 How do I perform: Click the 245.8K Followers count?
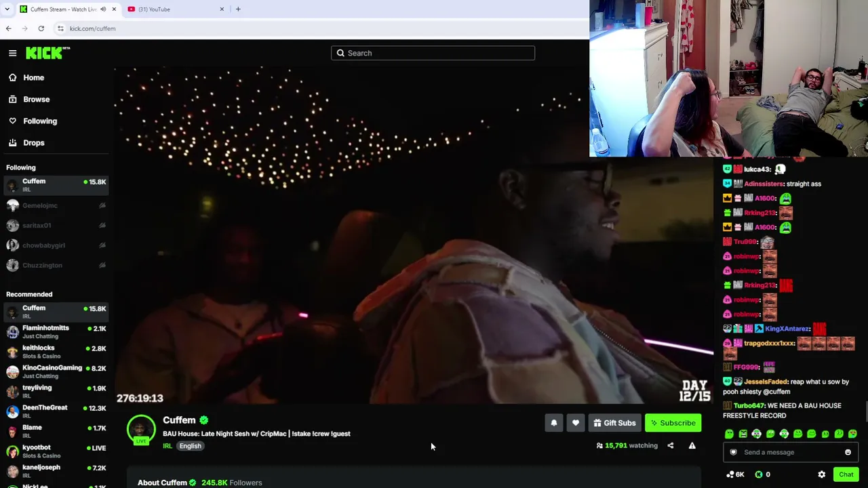[231, 483]
